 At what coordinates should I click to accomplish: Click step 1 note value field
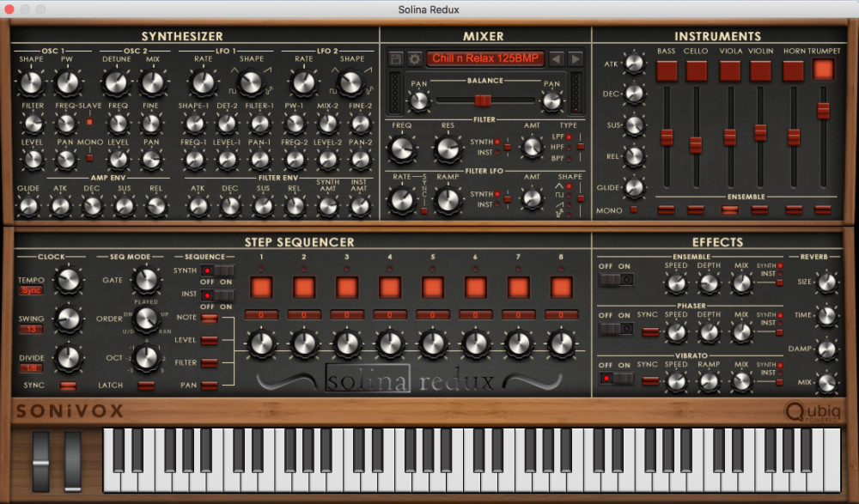261,315
